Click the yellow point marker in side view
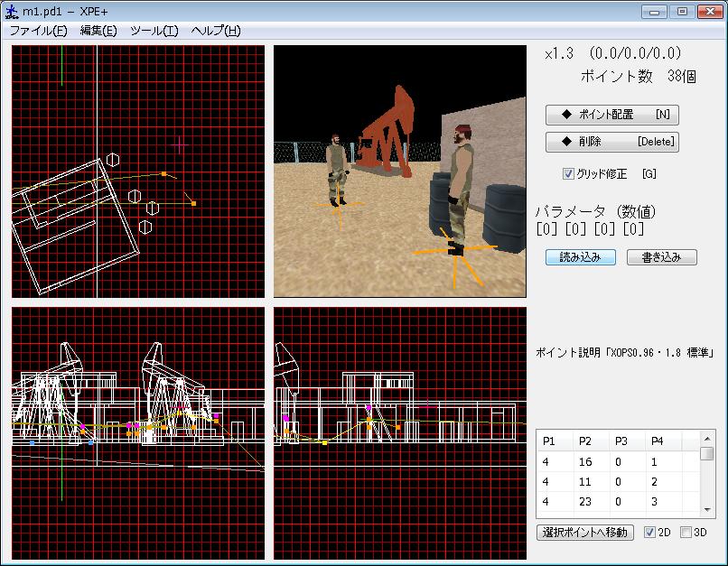 click(x=324, y=443)
